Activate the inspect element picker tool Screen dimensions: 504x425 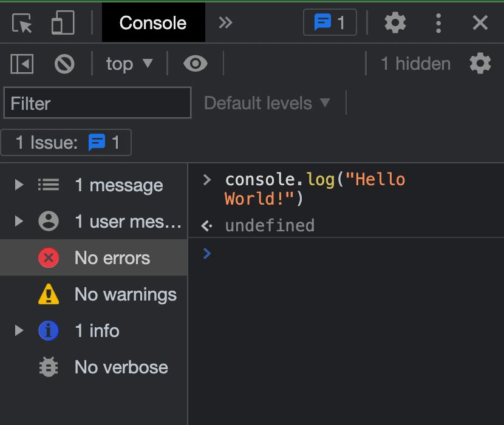(22, 23)
